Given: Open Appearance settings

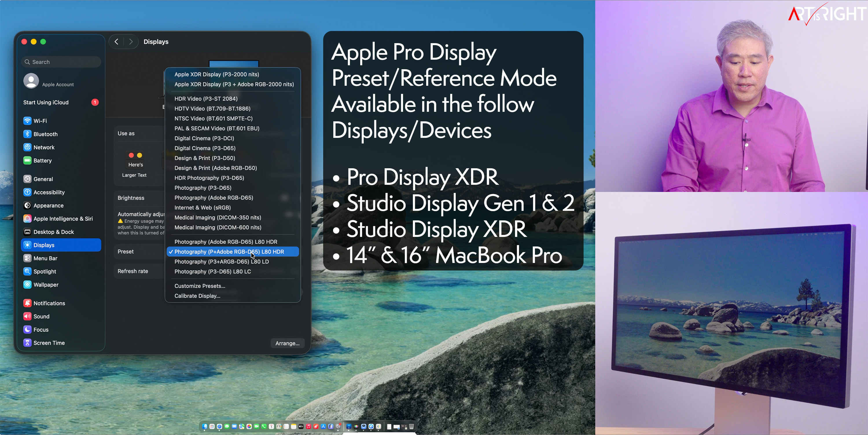Looking at the screenshot, I should point(61,205).
